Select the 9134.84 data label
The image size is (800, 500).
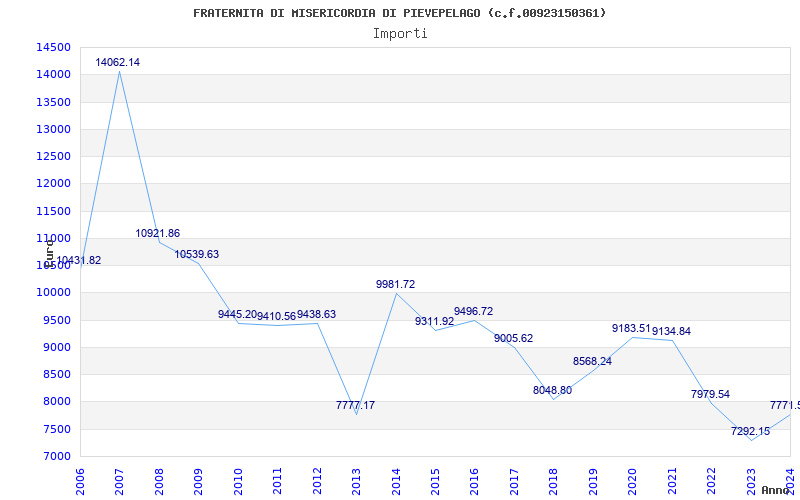[x=671, y=331]
